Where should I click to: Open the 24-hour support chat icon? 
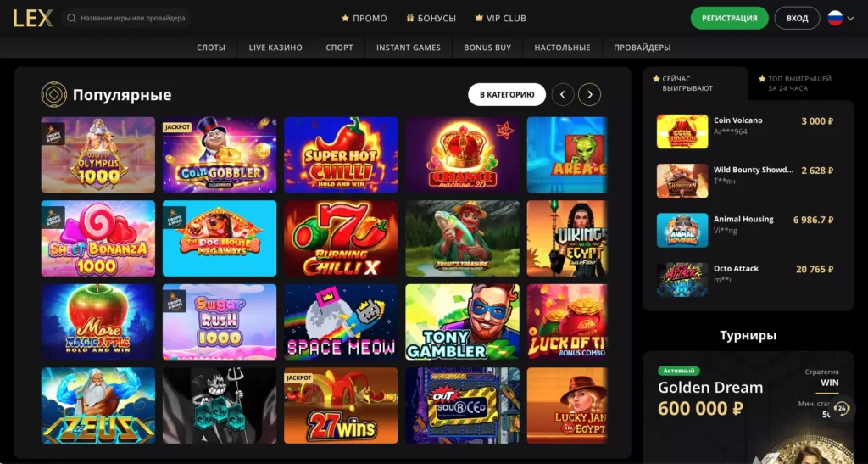pos(842,409)
